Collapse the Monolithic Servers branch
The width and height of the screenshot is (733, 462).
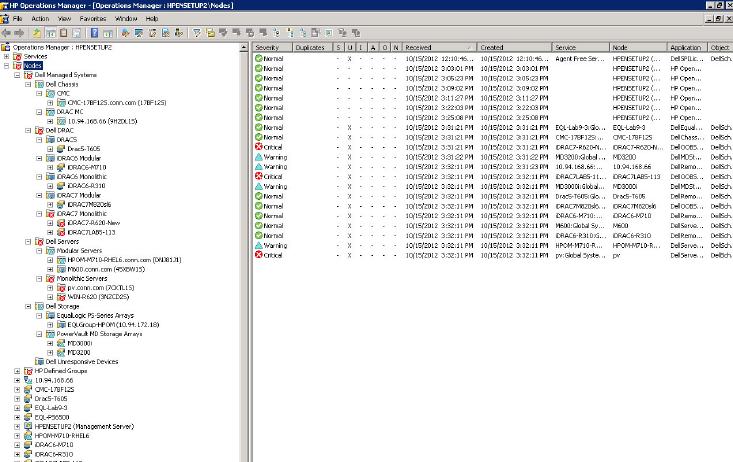[x=40, y=279]
